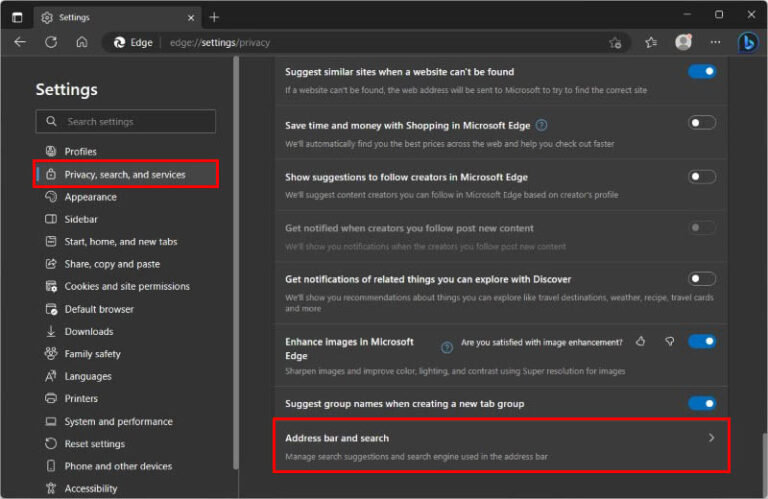
Task: Enable suggestions to follow creators toggle
Action: click(702, 176)
